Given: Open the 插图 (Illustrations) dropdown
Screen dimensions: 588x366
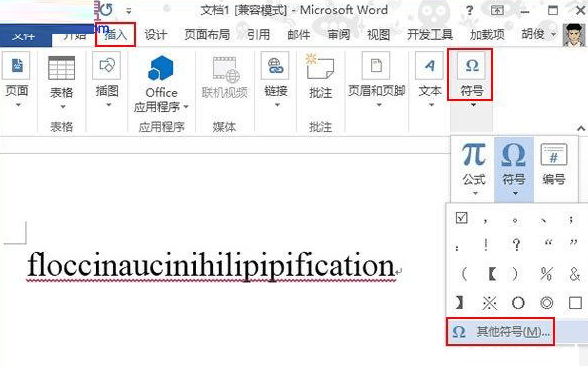Looking at the screenshot, I should 107,80.
